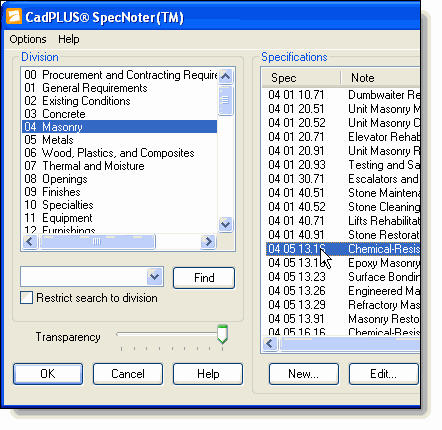Click the New... button

tap(304, 374)
